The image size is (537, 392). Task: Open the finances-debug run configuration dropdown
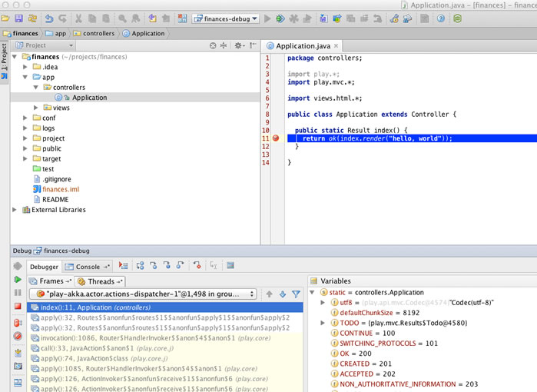pyautogui.click(x=226, y=18)
